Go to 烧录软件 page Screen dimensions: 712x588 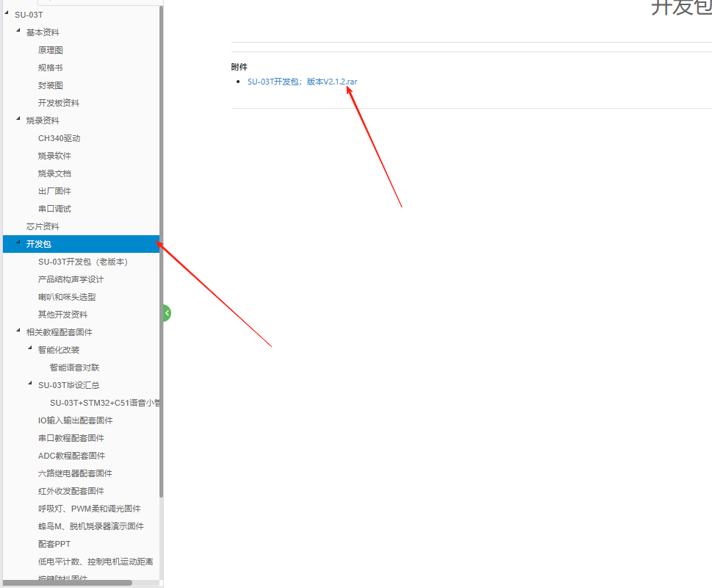(54, 156)
